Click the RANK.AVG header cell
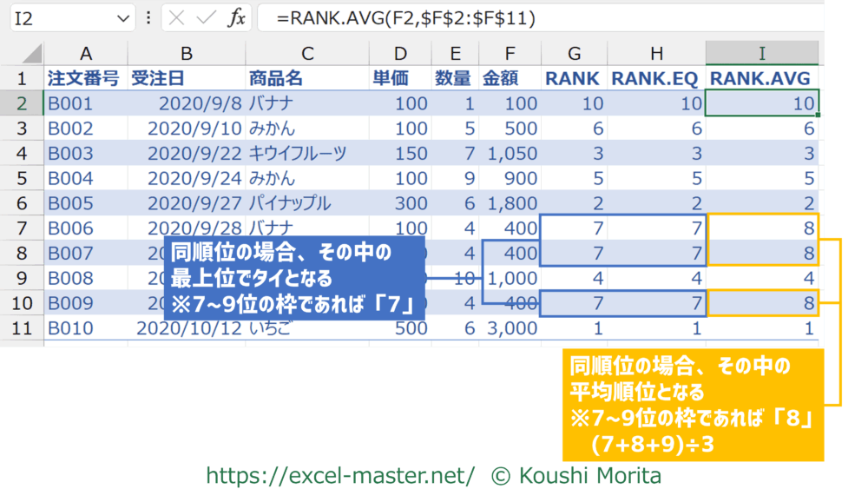The height and width of the screenshot is (489, 868). pyautogui.click(x=761, y=78)
